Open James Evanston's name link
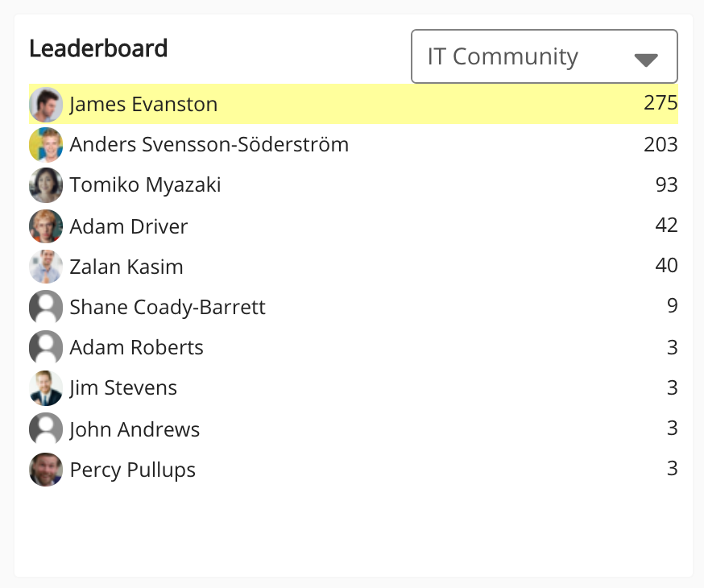The image size is (704, 588). coord(143,105)
